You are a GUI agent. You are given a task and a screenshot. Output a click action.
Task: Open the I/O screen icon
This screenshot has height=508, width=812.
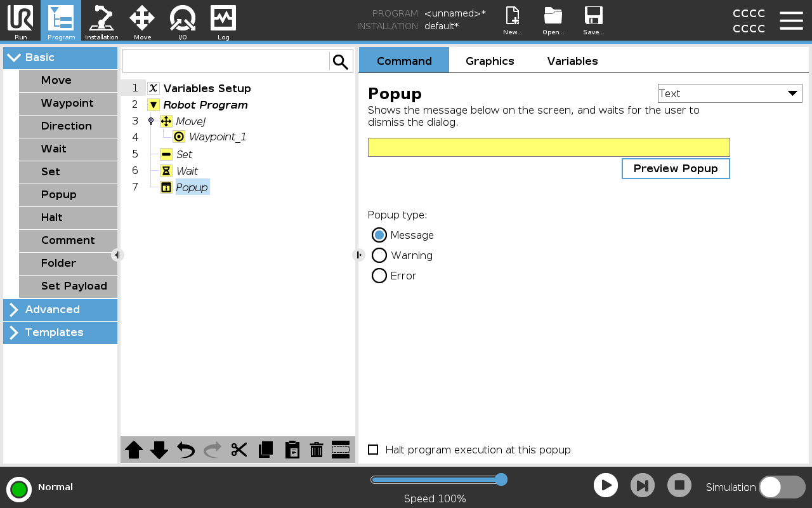click(182, 21)
